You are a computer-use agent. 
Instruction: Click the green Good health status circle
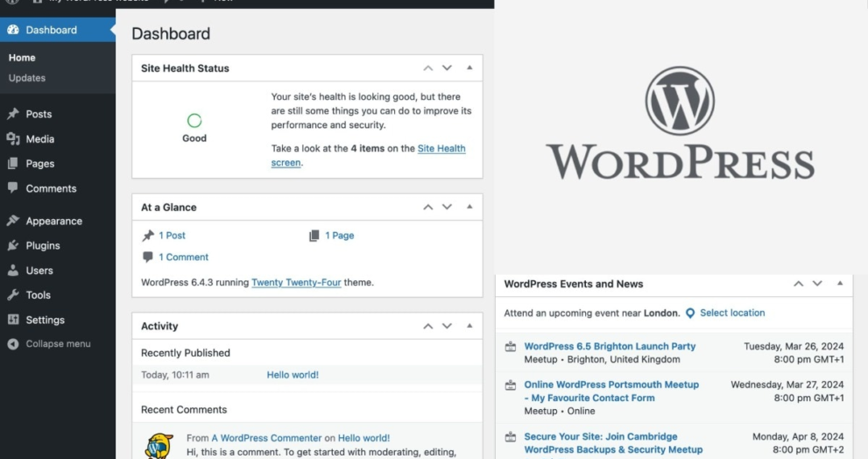[x=194, y=120]
